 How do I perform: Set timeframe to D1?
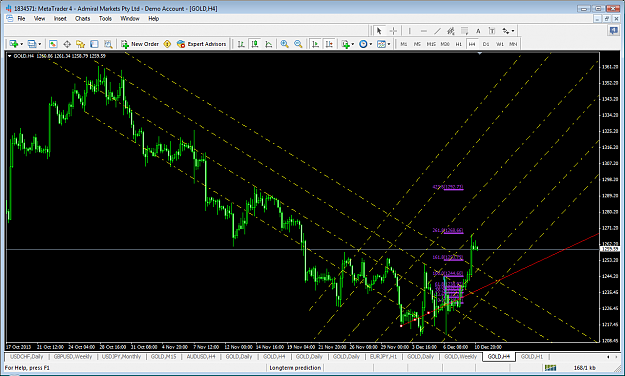(486, 44)
